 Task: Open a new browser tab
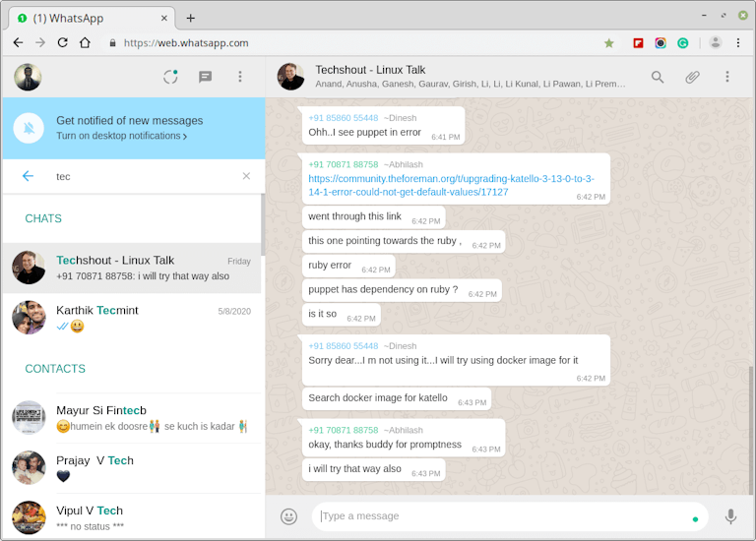pos(190,19)
